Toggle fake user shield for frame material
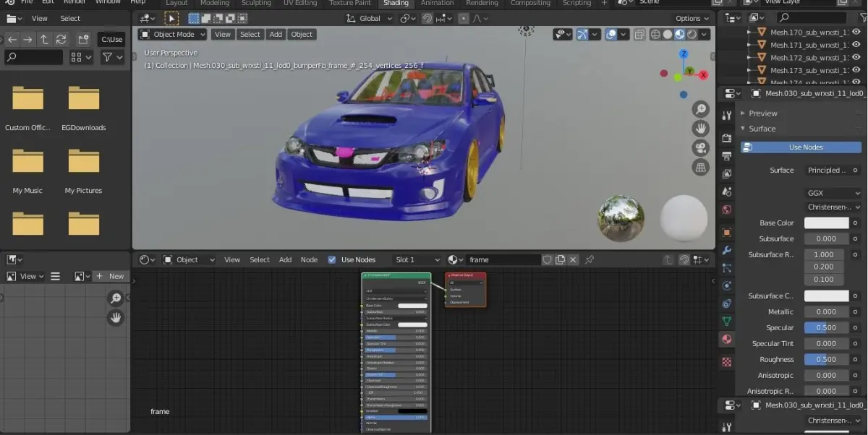This screenshot has width=868, height=435. (x=548, y=259)
